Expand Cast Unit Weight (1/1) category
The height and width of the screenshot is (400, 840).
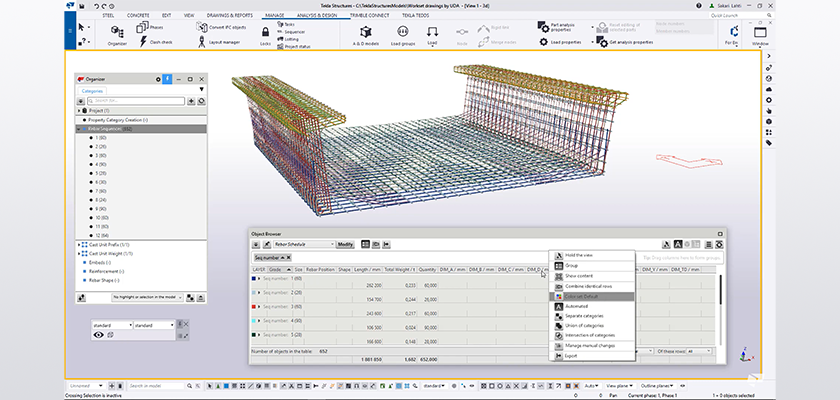pyautogui.click(x=79, y=254)
